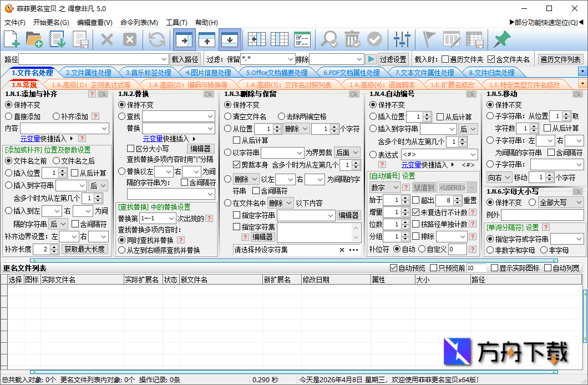Click the refresh arrows toolbar icon
The image size is (588, 385).
pos(157,39)
